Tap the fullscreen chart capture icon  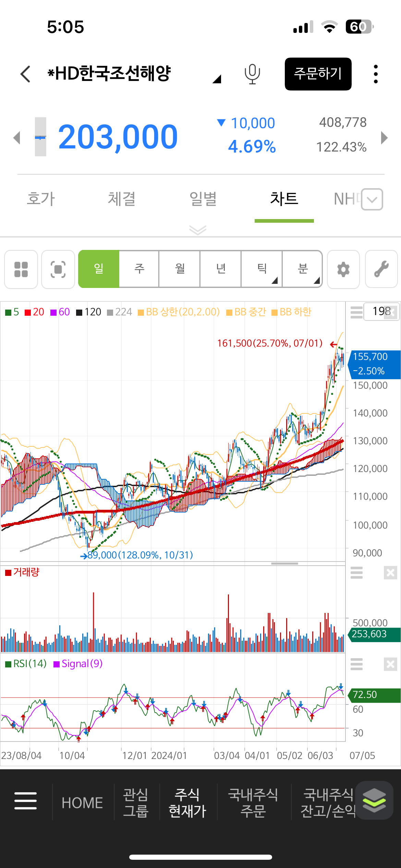(58, 269)
